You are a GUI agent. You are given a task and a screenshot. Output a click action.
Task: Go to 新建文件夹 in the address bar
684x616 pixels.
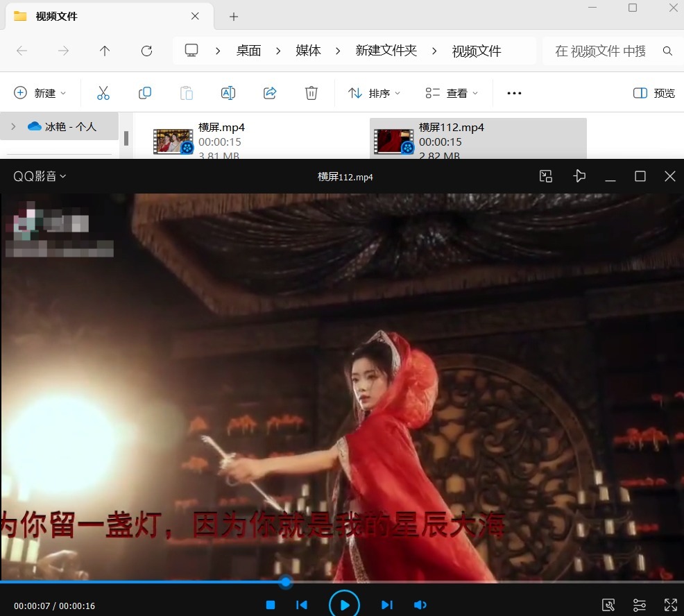pyautogui.click(x=386, y=51)
